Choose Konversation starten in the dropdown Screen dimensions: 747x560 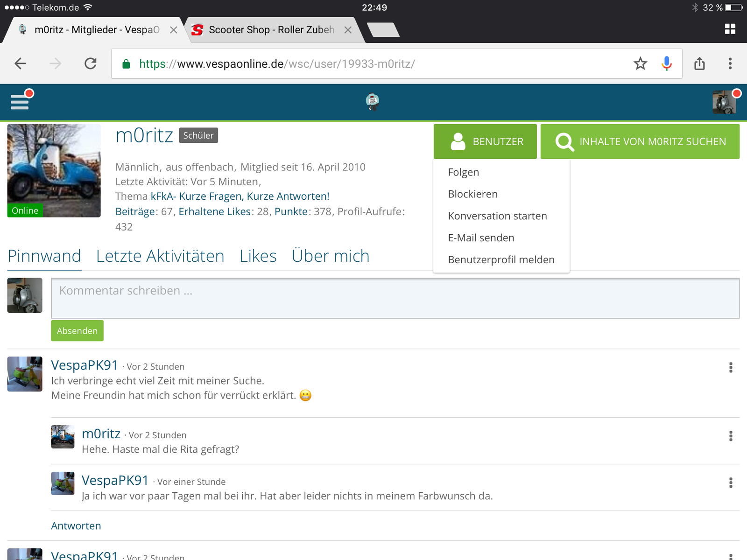(x=497, y=216)
